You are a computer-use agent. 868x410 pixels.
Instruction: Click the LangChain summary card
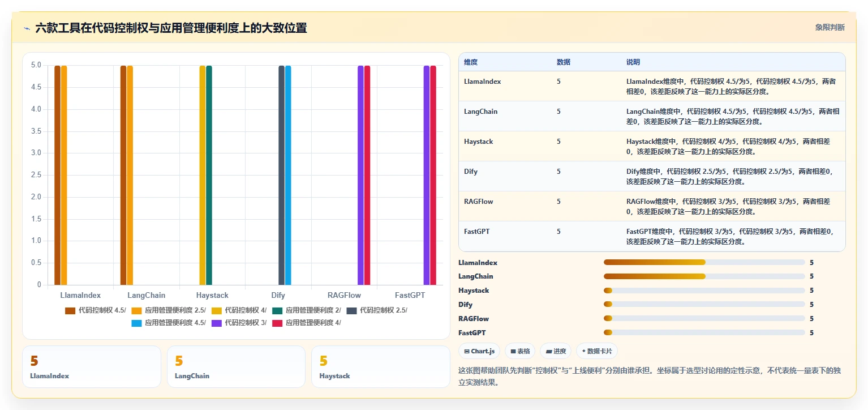[236, 366]
